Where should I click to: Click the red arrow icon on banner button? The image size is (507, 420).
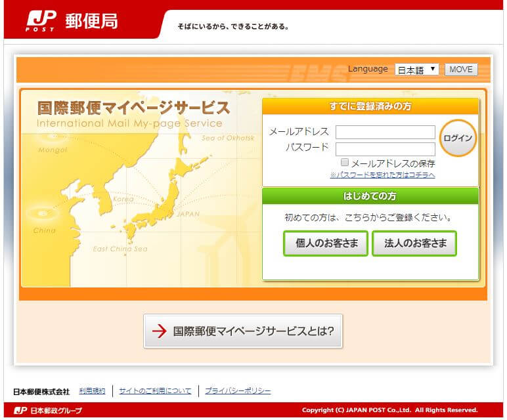159,331
